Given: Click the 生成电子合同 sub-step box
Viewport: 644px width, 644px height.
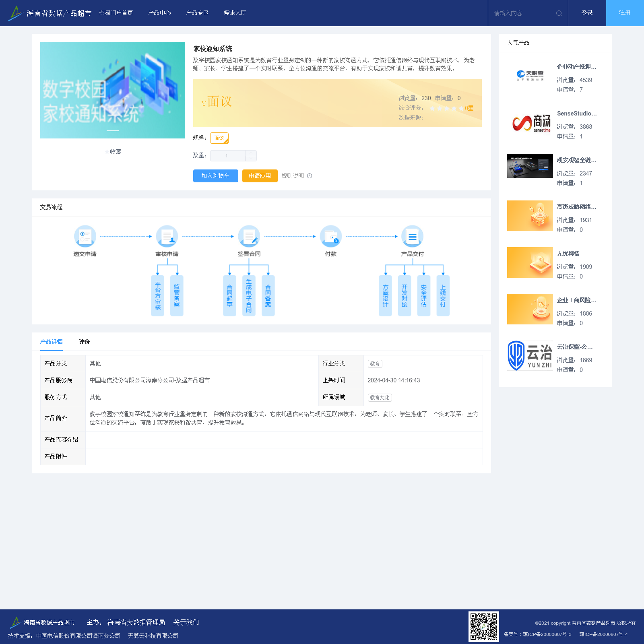Looking at the screenshot, I should (x=249, y=295).
